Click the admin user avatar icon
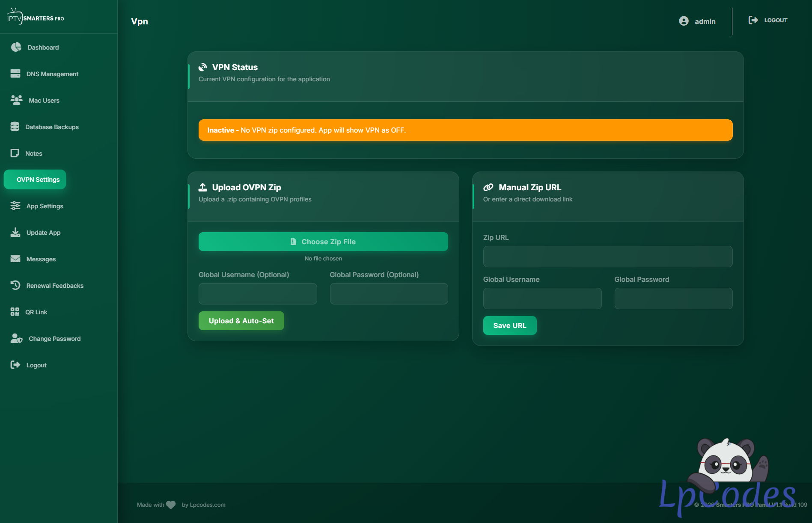812x523 pixels. (x=684, y=21)
